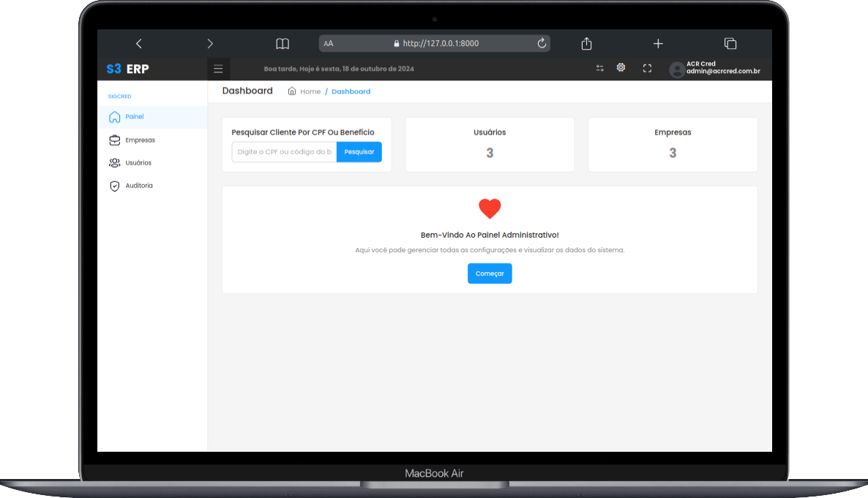The height and width of the screenshot is (498, 868).
Task: Open a new tab with plus icon
Action: click(658, 43)
